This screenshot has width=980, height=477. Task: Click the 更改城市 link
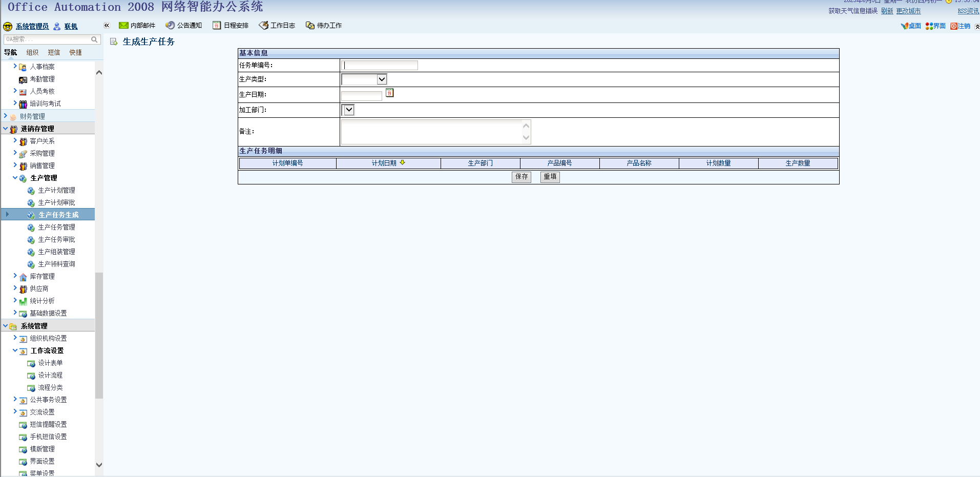(908, 11)
